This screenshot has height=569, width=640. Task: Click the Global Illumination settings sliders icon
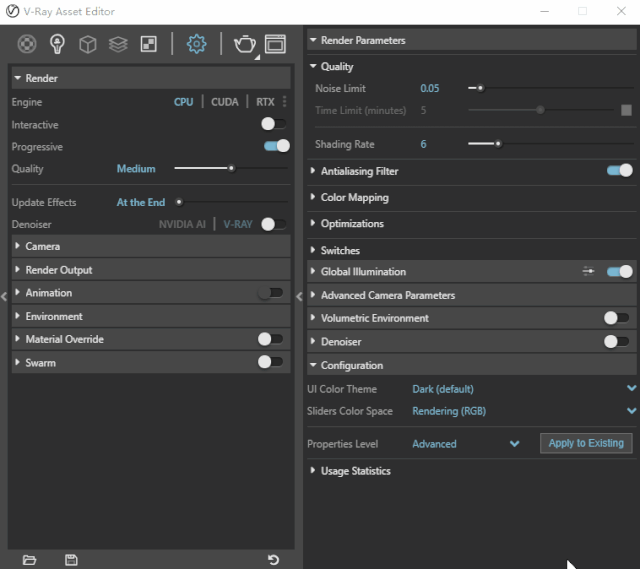coord(589,271)
